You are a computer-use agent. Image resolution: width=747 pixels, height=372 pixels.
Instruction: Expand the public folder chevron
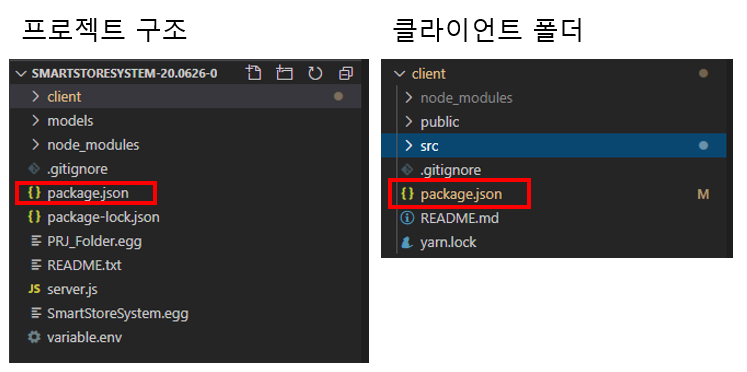408,122
